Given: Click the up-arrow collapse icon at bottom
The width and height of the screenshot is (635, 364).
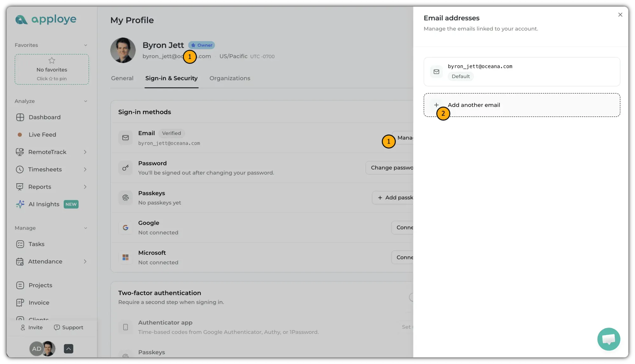Looking at the screenshot, I should pos(69,349).
